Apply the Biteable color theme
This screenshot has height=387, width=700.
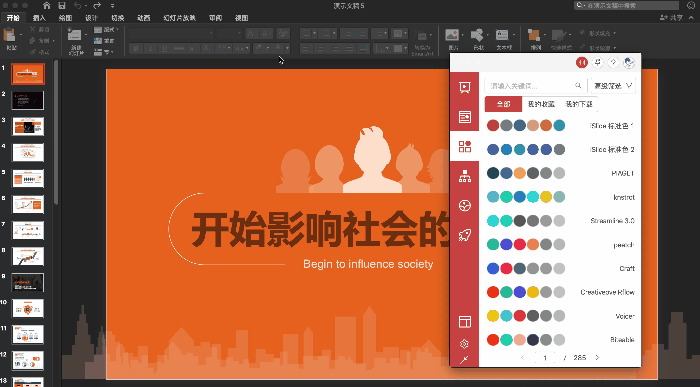pyautogui.click(x=560, y=340)
